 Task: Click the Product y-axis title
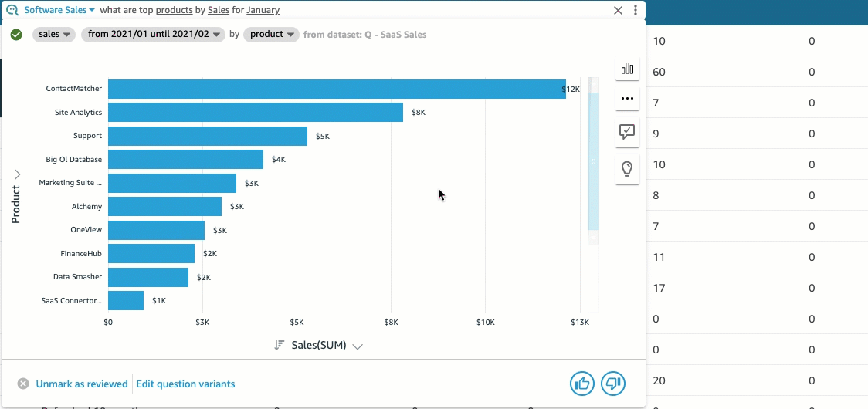click(15, 204)
